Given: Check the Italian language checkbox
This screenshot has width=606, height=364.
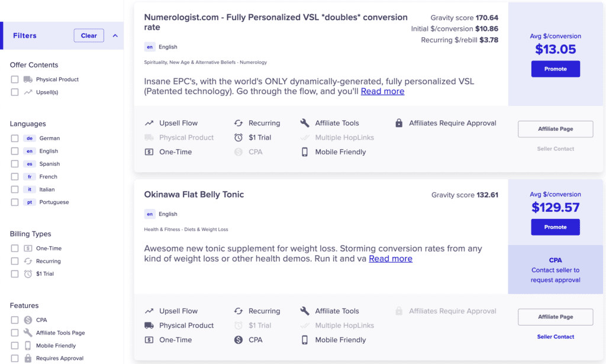Looking at the screenshot, I should point(15,189).
